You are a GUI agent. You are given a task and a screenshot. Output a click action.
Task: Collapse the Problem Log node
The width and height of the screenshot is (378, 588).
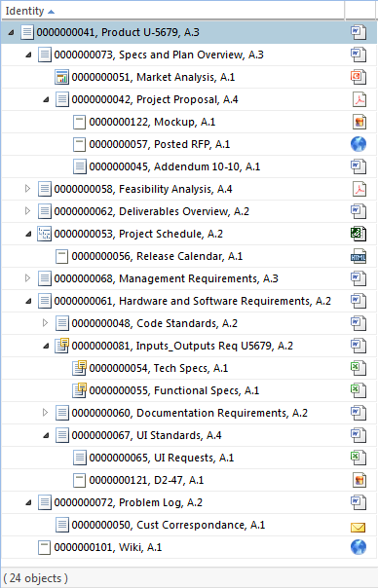tap(28, 503)
